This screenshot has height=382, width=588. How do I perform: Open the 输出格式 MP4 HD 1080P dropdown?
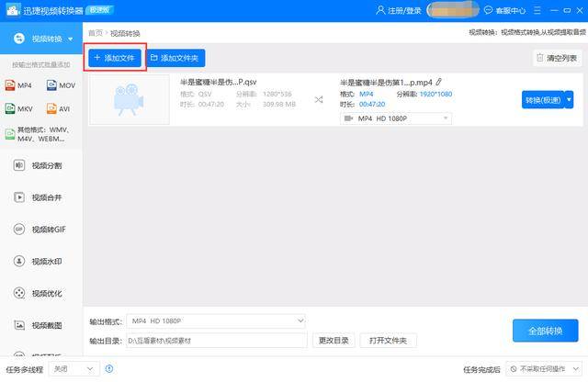pos(215,320)
